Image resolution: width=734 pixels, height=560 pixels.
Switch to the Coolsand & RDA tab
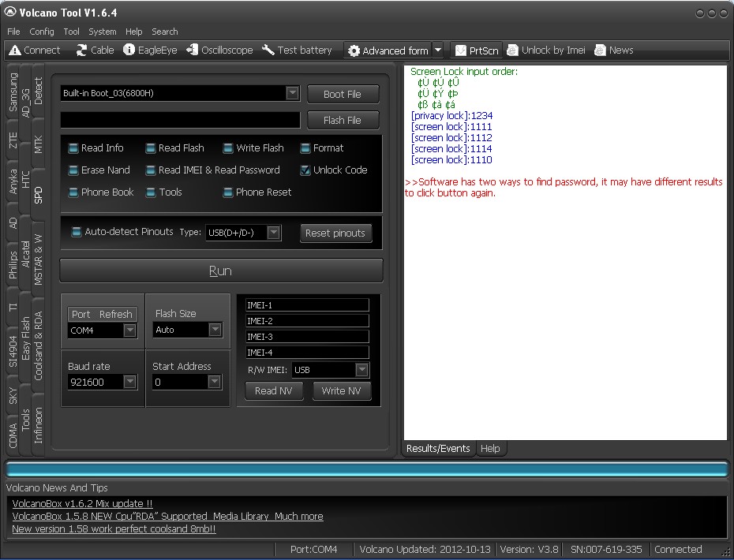[38, 345]
